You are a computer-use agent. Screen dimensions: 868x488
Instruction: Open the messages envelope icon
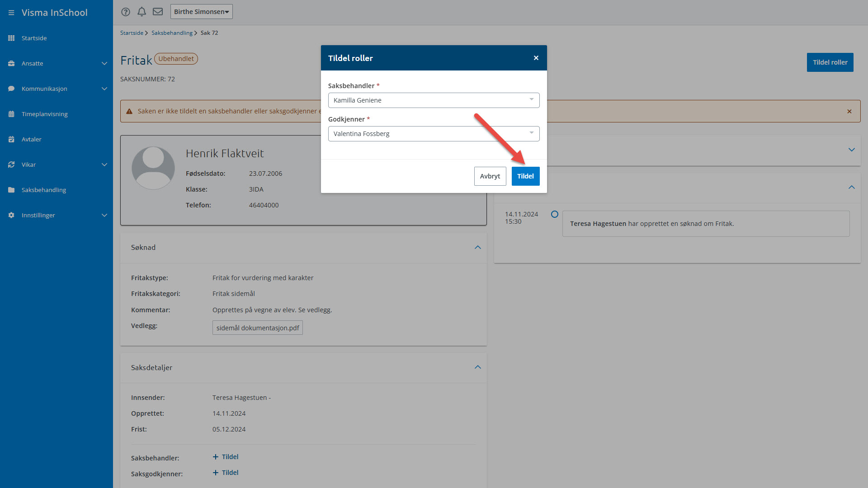point(158,12)
